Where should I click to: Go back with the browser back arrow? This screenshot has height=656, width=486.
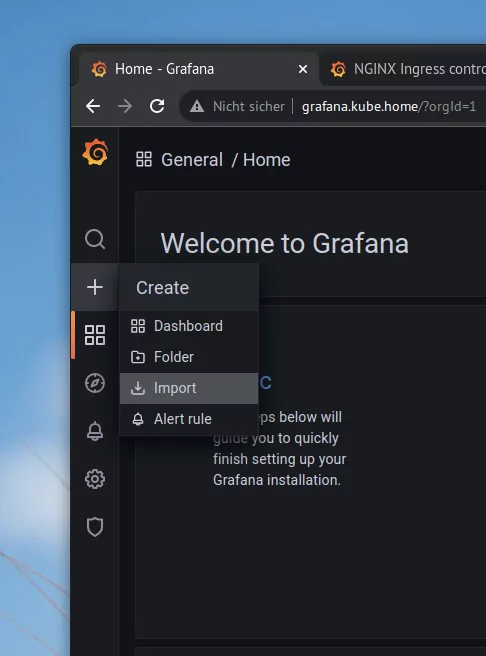[x=93, y=106]
